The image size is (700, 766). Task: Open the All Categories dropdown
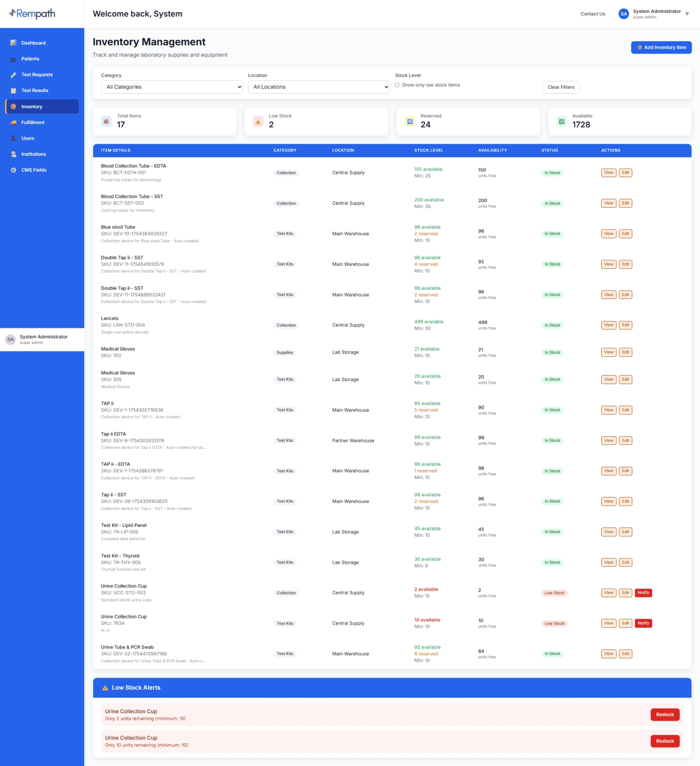[171, 87]
